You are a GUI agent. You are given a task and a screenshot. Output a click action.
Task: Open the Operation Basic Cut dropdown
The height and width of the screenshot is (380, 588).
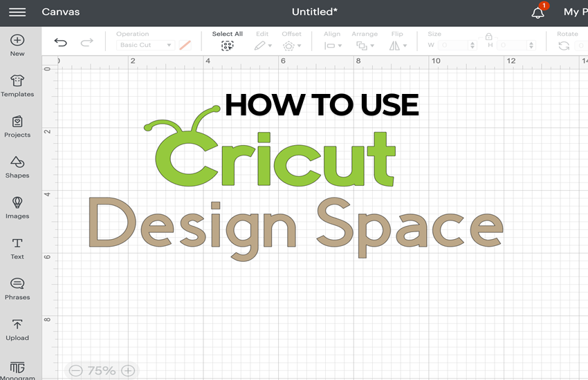[145, 45]
